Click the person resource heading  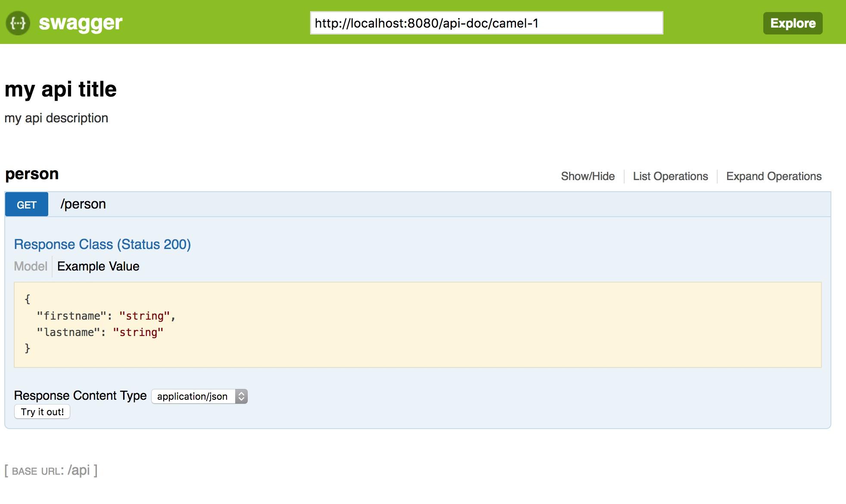point(32,174)
